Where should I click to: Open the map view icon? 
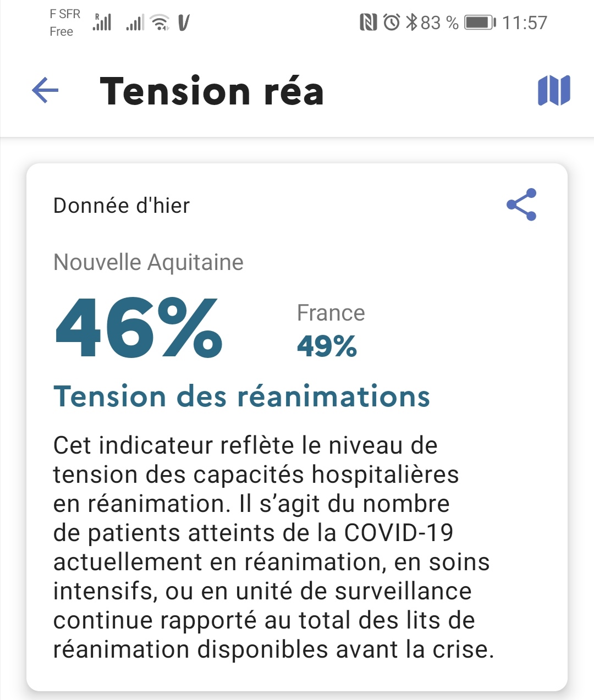(554, 91)
